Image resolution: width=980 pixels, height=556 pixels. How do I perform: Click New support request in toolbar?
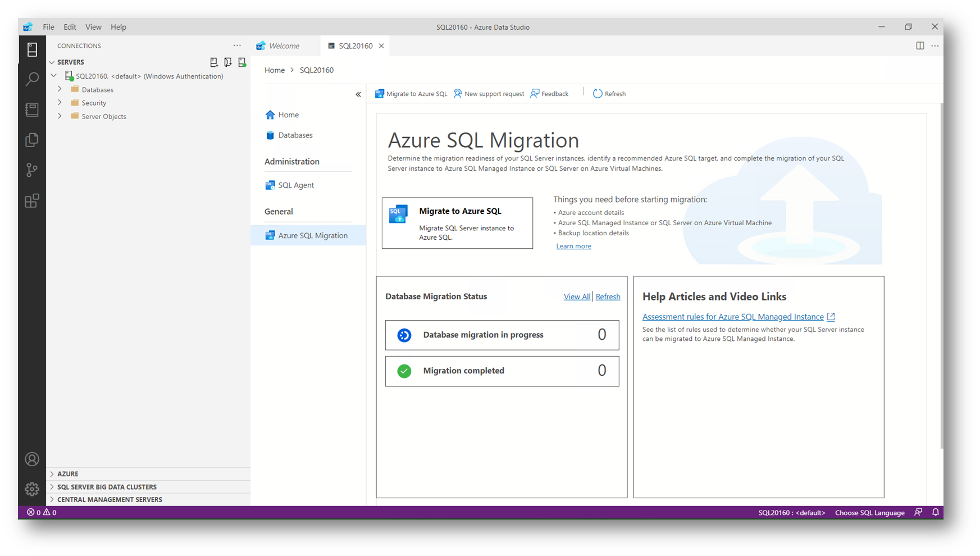[x=489, y=94]
